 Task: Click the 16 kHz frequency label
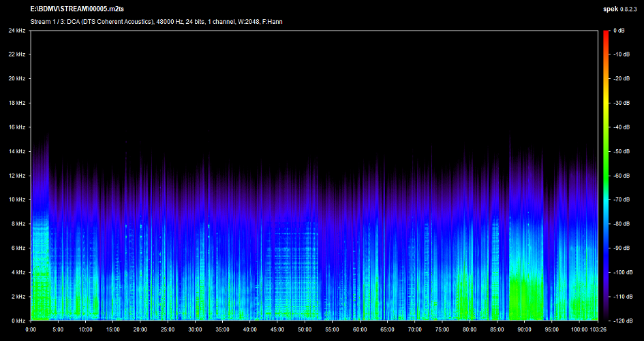pos(17,127)
